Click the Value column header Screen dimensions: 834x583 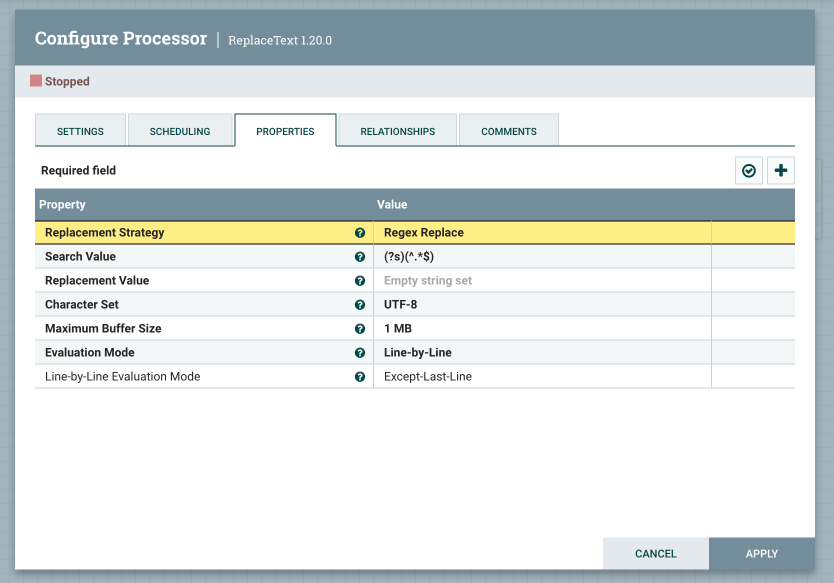click(x=392, y=204)
